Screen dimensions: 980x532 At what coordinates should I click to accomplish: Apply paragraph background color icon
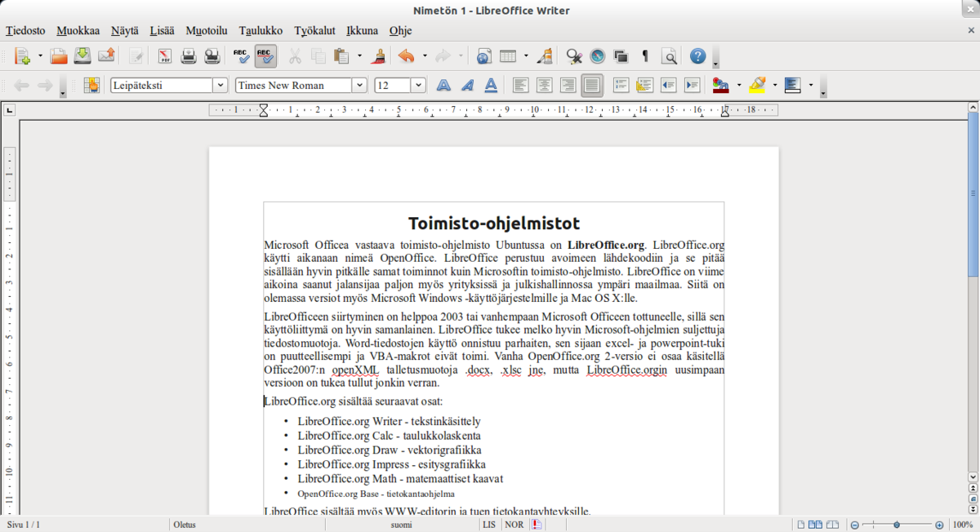pos(792,85)
